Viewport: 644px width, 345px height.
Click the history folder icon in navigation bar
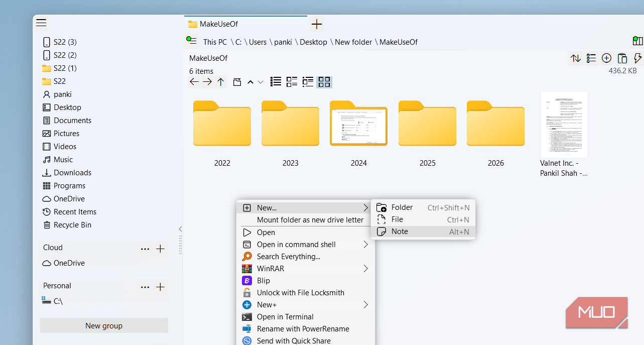pos(237,82)
